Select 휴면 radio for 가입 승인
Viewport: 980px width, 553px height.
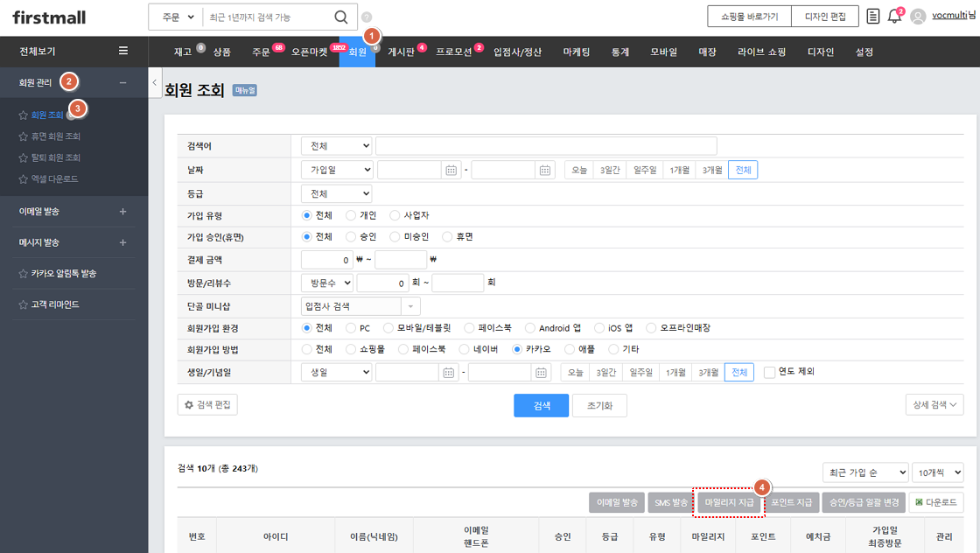[x=447, y=237]
